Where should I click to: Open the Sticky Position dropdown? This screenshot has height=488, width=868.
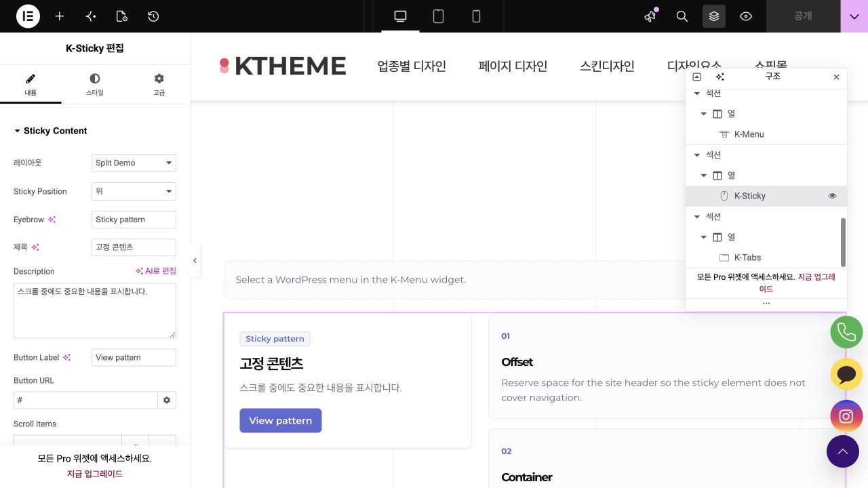(134, 191)
